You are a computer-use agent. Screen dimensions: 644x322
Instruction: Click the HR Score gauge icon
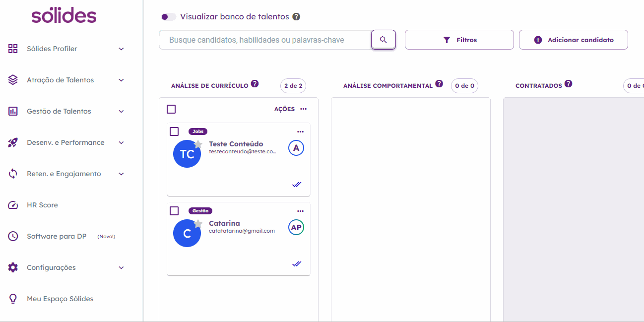tap(13, 205)
